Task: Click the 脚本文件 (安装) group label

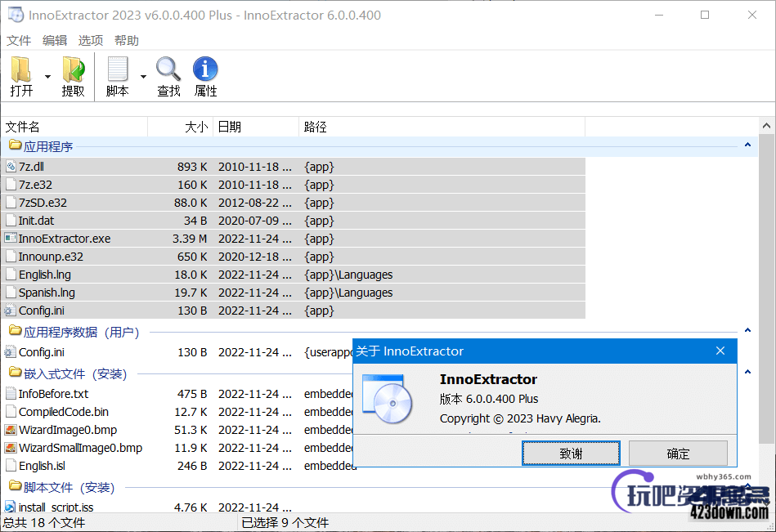Action: click(x=70, y=488)
